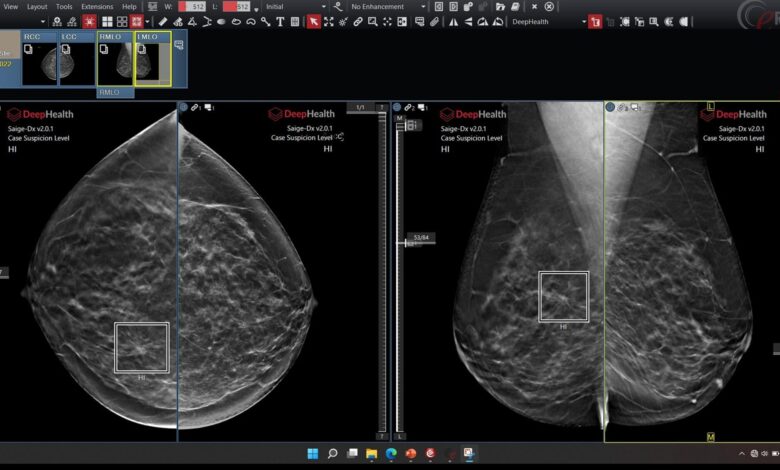Screen dimensions: 780x470
Task: Flip image vertically icon
Action: click(x=468, y=21)
